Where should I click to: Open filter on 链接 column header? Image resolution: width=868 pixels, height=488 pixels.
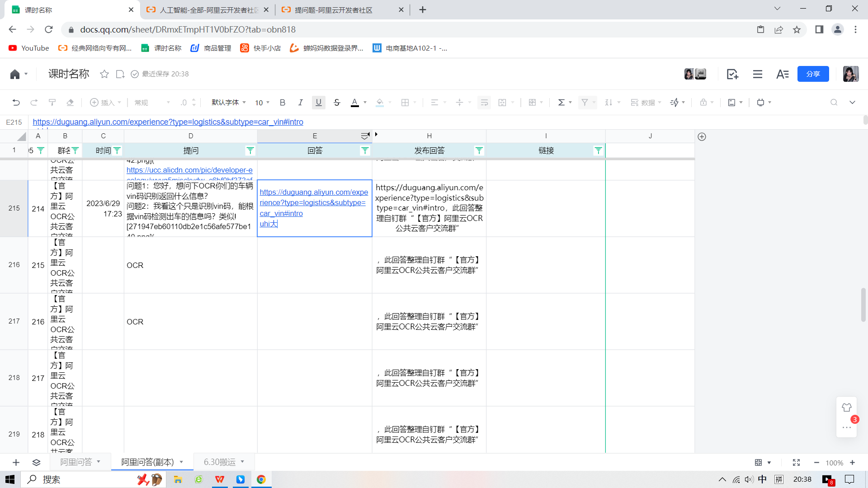[x=598, y=150]
